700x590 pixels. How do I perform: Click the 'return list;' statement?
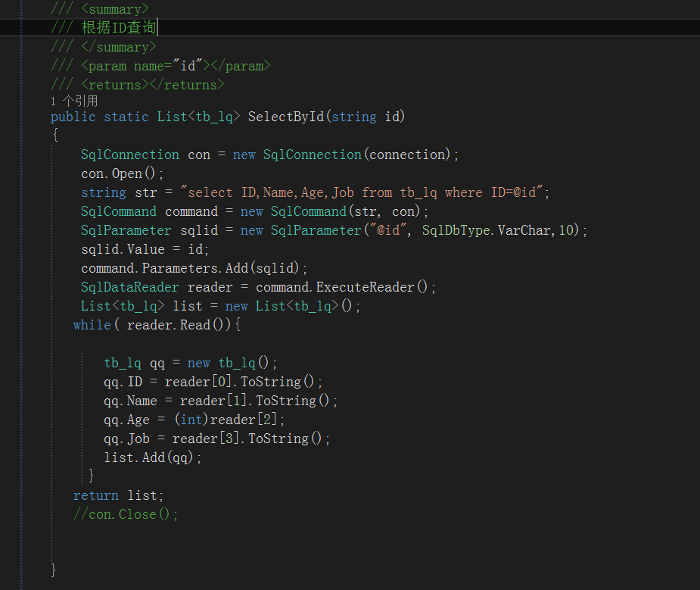pos(118,495)
